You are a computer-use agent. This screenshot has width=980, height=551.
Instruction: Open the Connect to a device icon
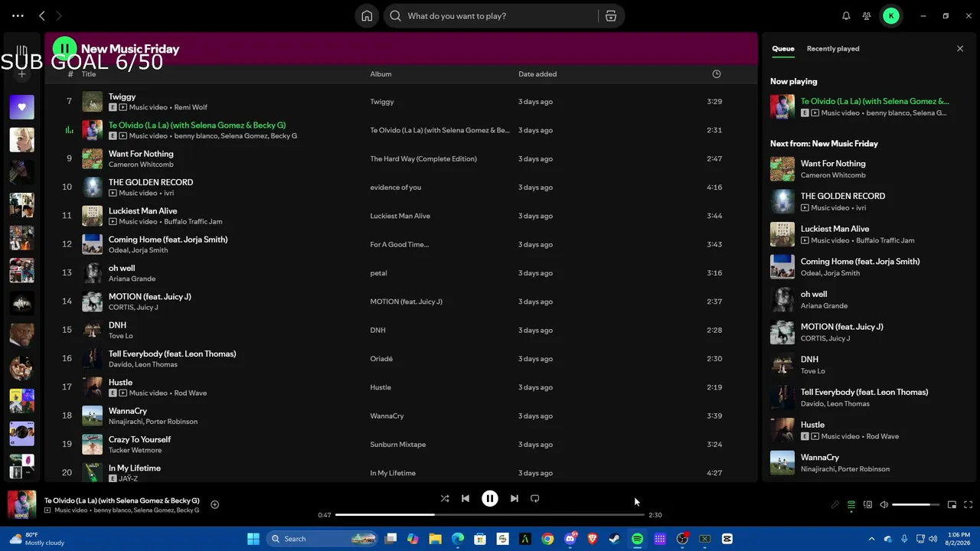tap(867, 505)
